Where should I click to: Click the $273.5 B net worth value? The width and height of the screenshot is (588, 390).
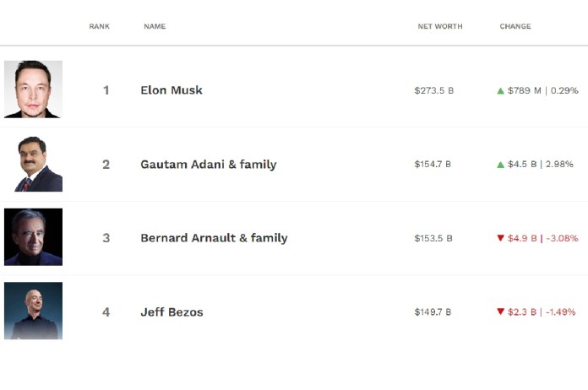coord(434,90)
